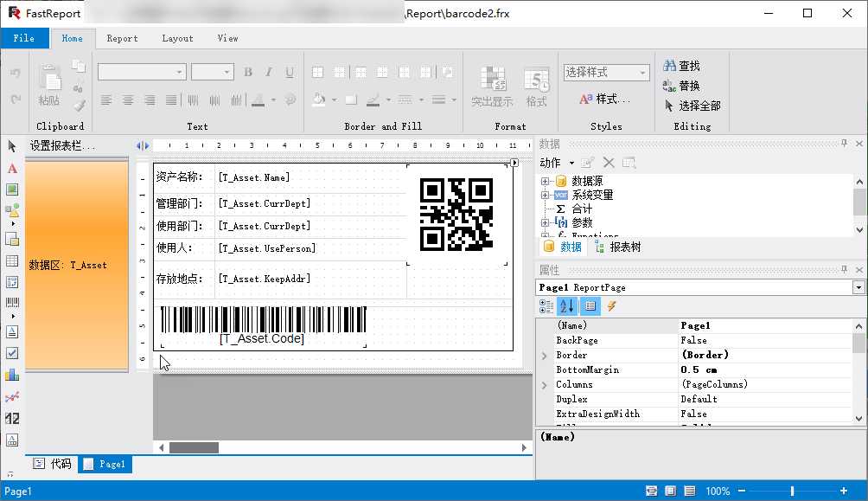Click the 查找 find binoculars button
The image size is (868, 501).
click(681, 66)
